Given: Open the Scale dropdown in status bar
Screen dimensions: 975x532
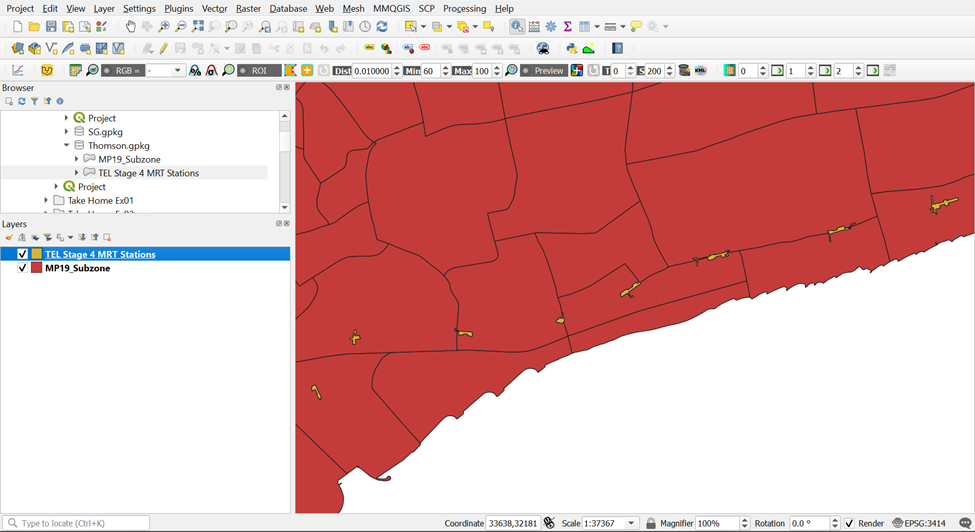Looking at the screenshot, I should [631, 523].
